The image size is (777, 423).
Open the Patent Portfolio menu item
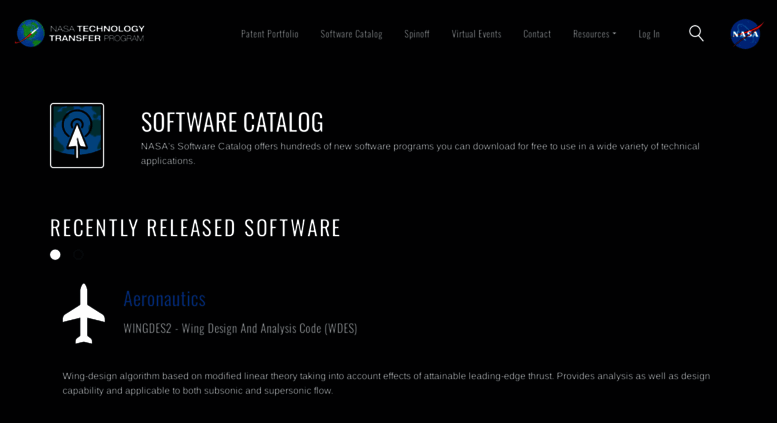(270, 34)
